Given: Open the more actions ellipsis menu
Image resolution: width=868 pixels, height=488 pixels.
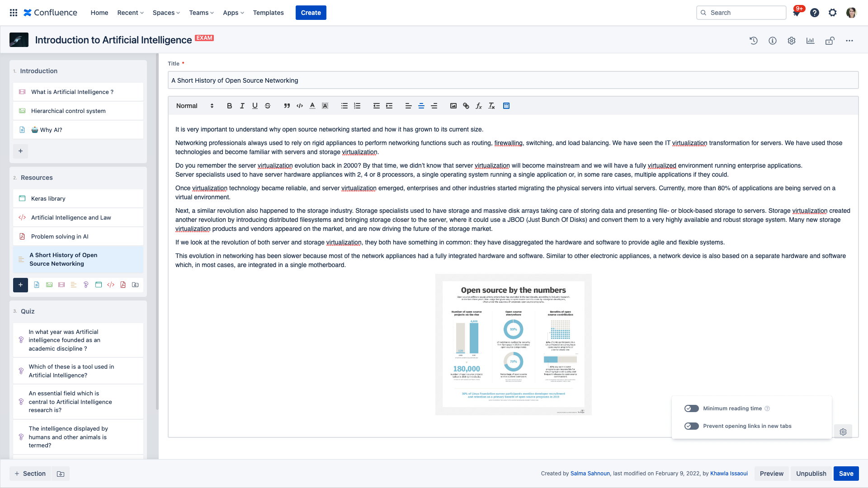Looking at the screenshot, I should [x=849, y=41].
